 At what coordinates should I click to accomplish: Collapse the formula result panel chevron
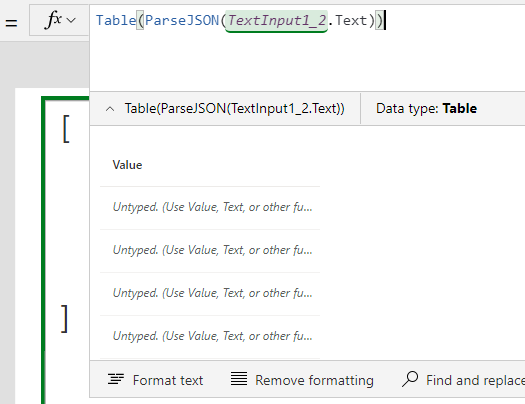point(110,109)
